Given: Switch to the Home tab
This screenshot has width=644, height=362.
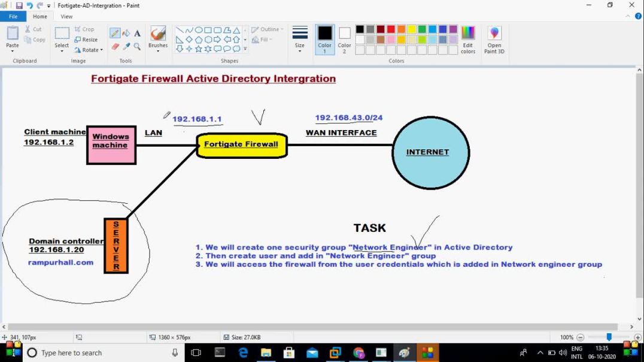Looking at the screenshot, I should click(x=40, y=16).
